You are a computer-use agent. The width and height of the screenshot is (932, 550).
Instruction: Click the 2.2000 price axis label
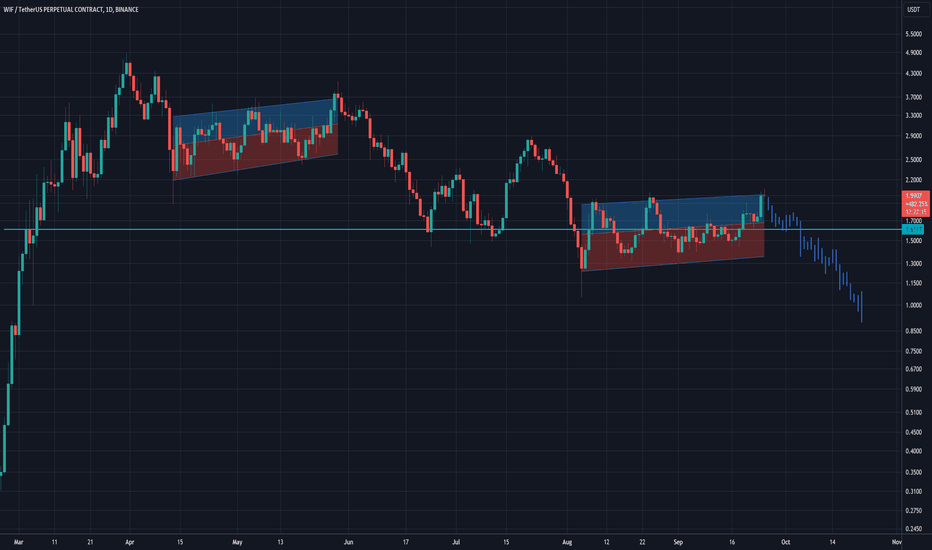coord(913,180)
